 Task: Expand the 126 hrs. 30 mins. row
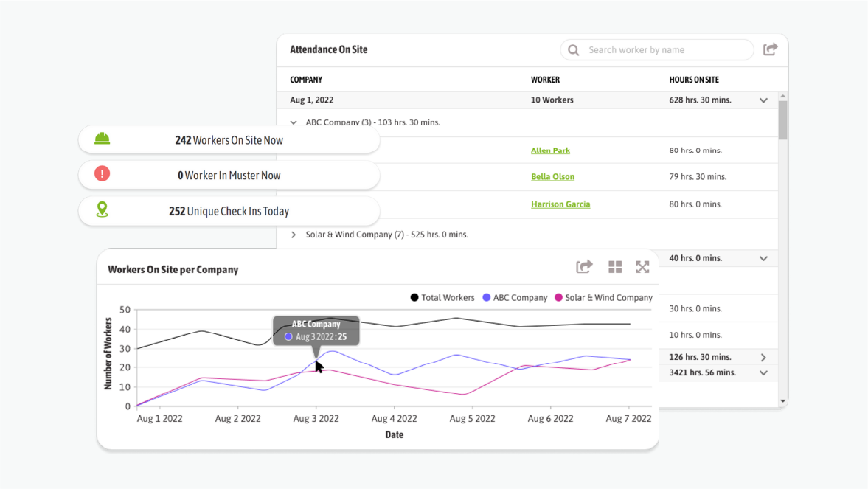coord(763,358)
